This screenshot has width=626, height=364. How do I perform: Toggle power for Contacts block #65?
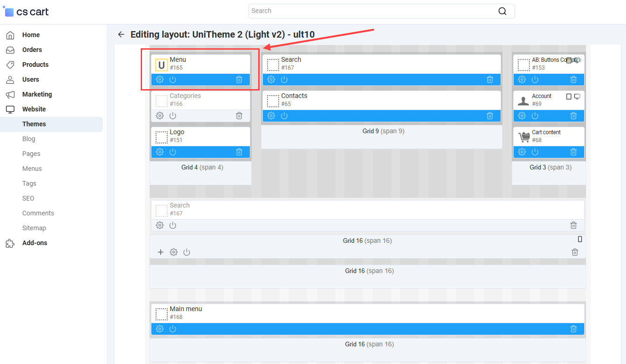pyautogui.click(x=284, y=116)
